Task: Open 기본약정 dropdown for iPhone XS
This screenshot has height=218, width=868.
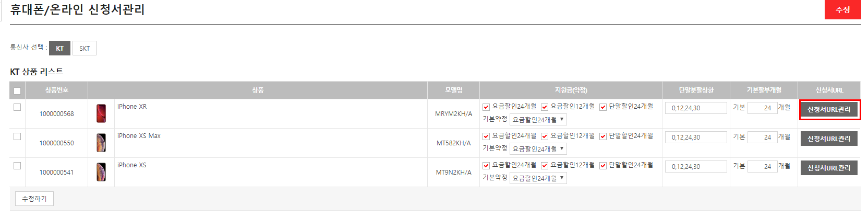Action: click(538, 178)
